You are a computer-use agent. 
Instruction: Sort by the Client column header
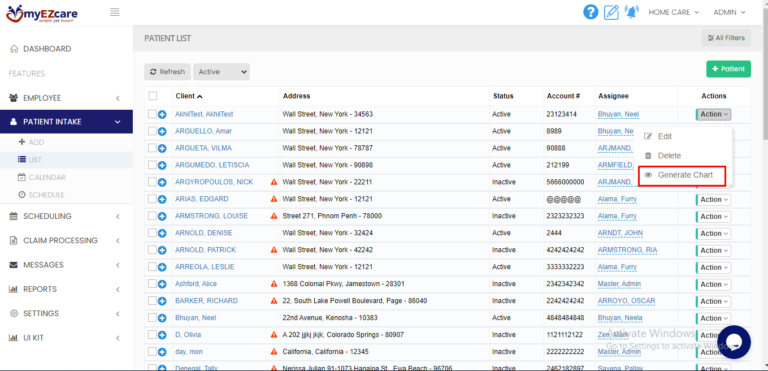click(x=189, y=96)
